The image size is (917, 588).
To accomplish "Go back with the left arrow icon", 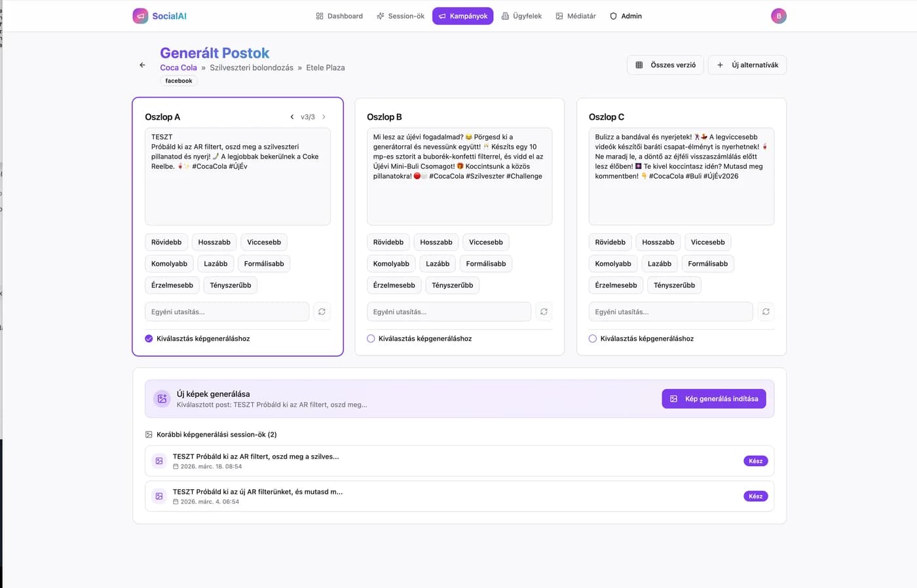I will pos(142,65).
